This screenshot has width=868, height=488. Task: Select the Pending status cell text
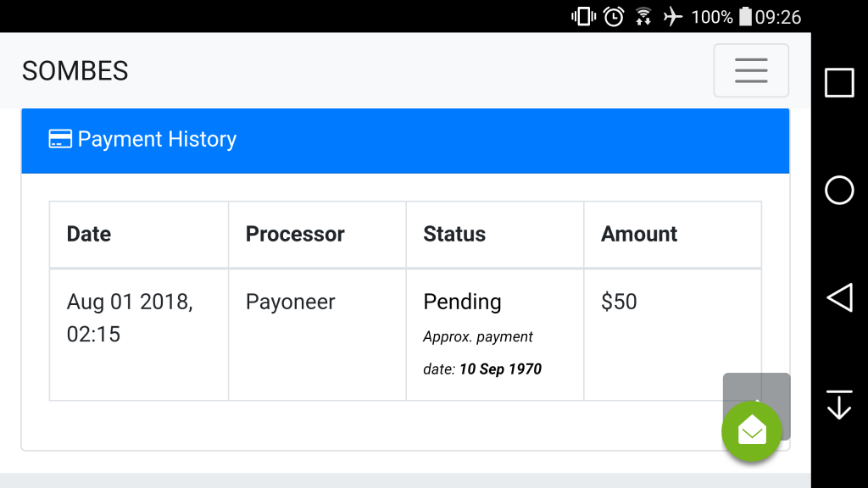tap(462, 302)
